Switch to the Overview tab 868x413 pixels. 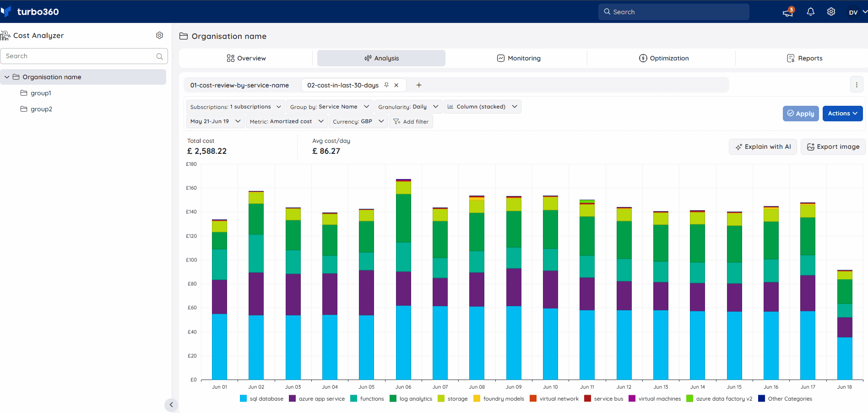[246, 58]
